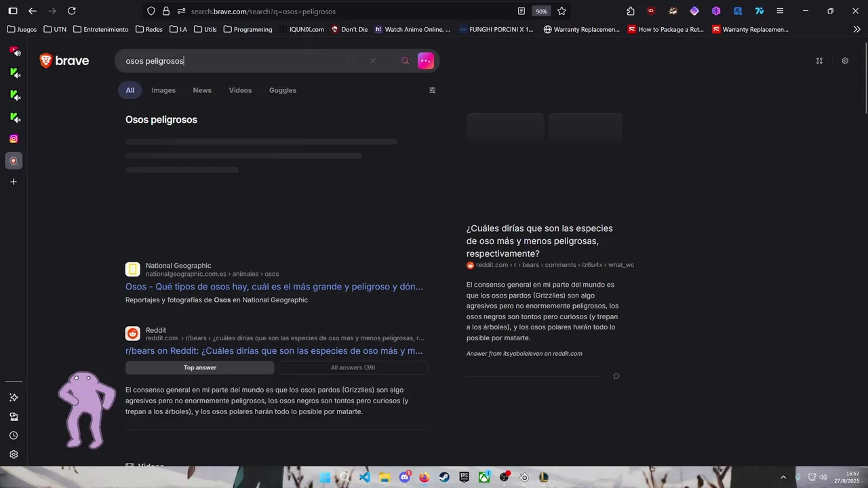Reset the 90% zoom level badge

[541, 11]
